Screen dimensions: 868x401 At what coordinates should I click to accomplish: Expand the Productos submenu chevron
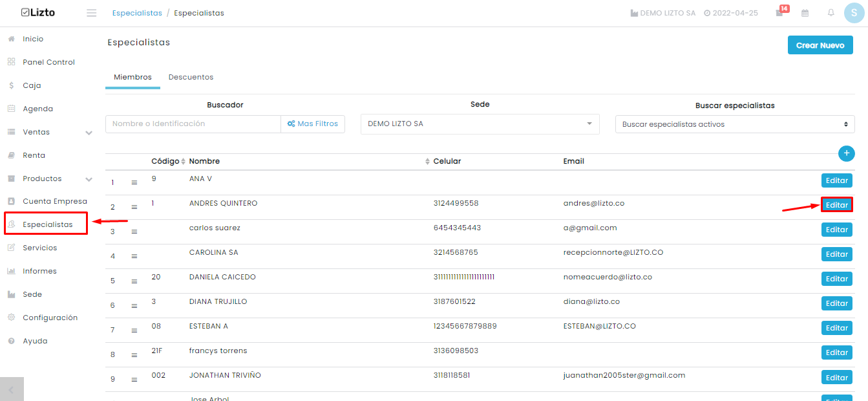(89, 179)
